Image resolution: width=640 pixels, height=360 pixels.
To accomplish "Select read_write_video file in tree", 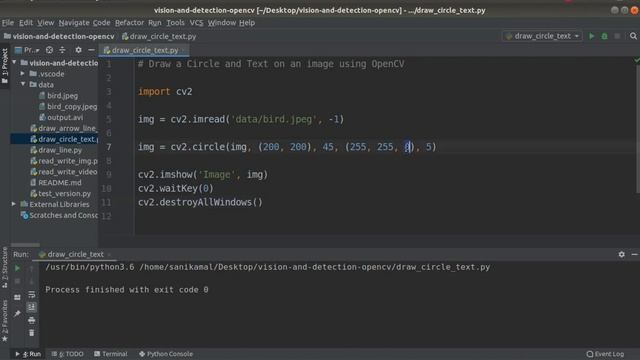I will pos(64,172).
